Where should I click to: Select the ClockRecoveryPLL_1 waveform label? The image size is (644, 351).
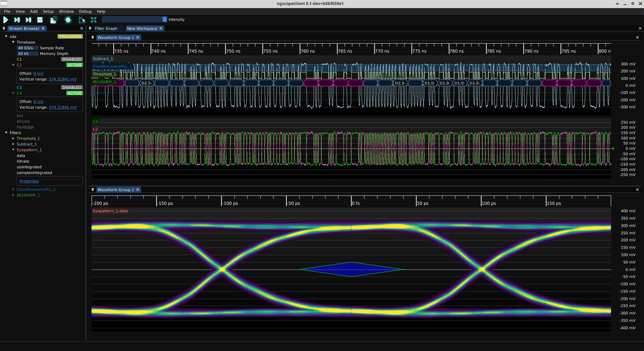click(x=112, y=66)
